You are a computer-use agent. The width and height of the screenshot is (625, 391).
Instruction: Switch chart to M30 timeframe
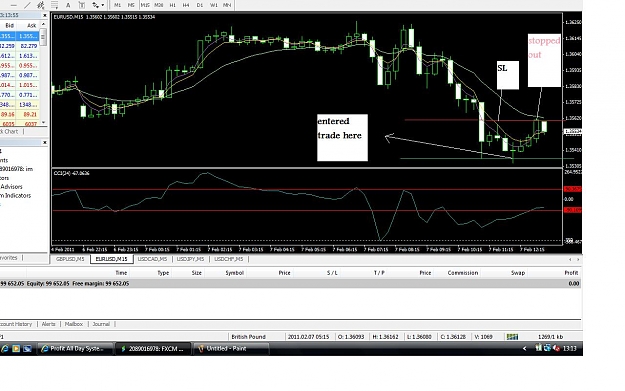159,5
